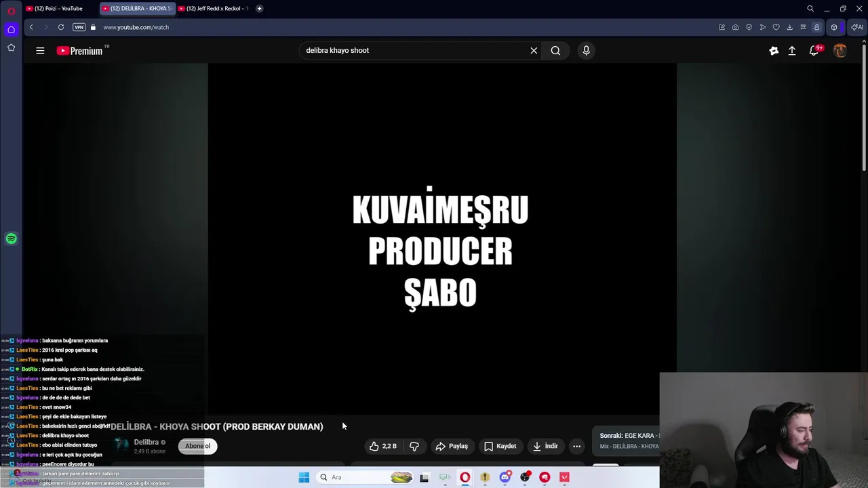Dislike the Delilbra video
The width and height of the screenshot is (868, 488).
pyautogui.click(x=414, y=446)
